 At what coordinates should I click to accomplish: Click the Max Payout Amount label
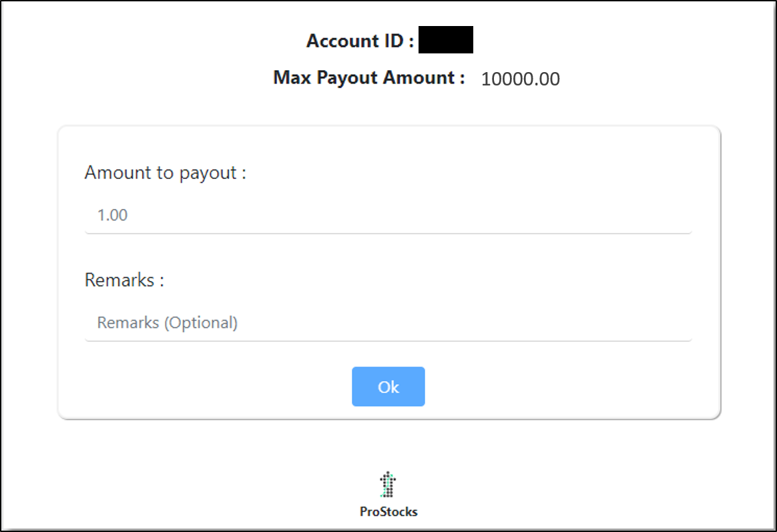[369, 78]
